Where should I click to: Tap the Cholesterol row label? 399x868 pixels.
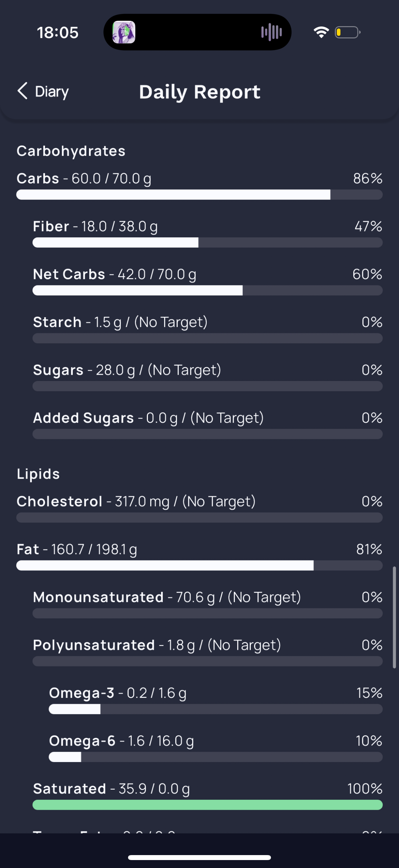[x=60, y=502]
